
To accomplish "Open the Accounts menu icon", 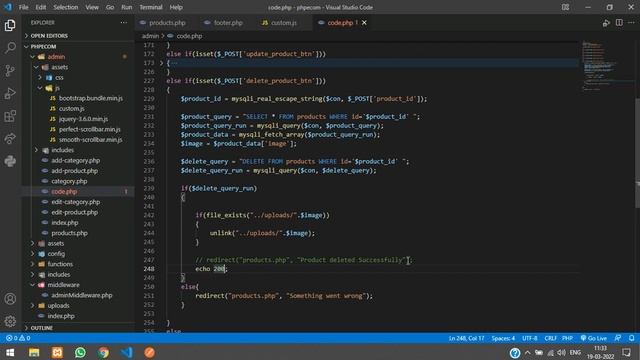I will point(10,299).
